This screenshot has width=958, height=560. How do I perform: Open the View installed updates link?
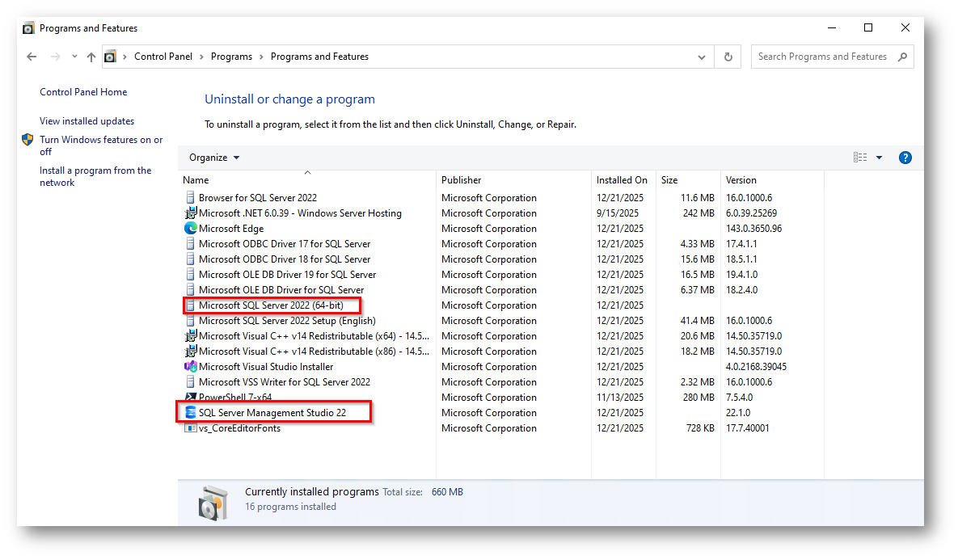87,121
